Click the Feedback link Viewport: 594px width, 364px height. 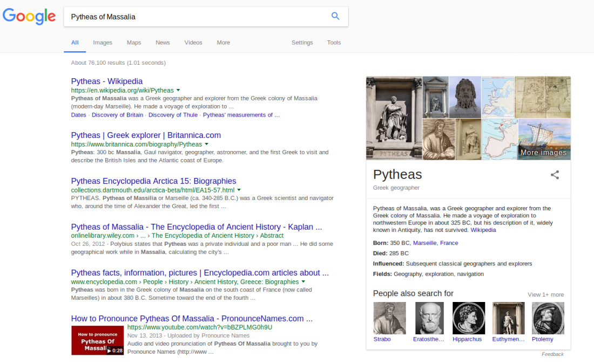pos(552,354)
